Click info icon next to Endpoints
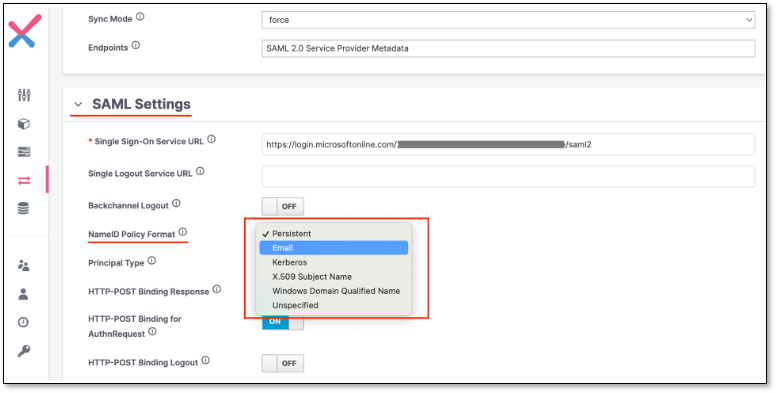Screen dimensions: 776x393 [x=136, y=46]
